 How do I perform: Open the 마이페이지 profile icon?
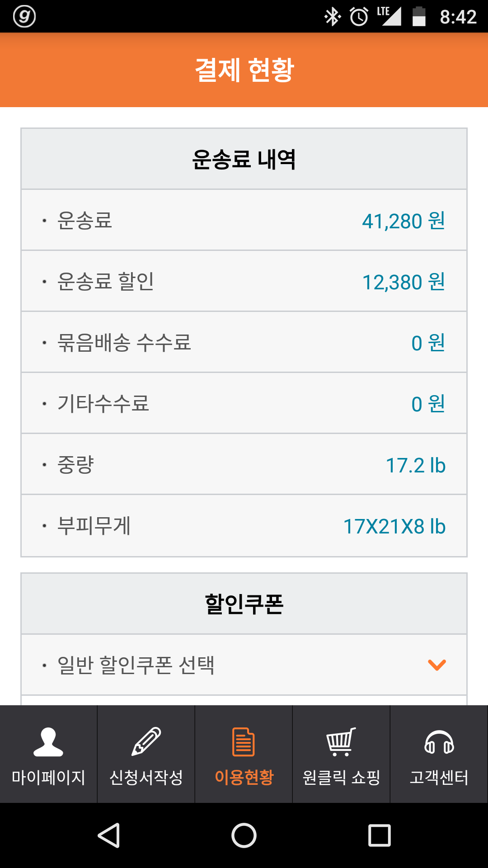[x=48, y=742]
